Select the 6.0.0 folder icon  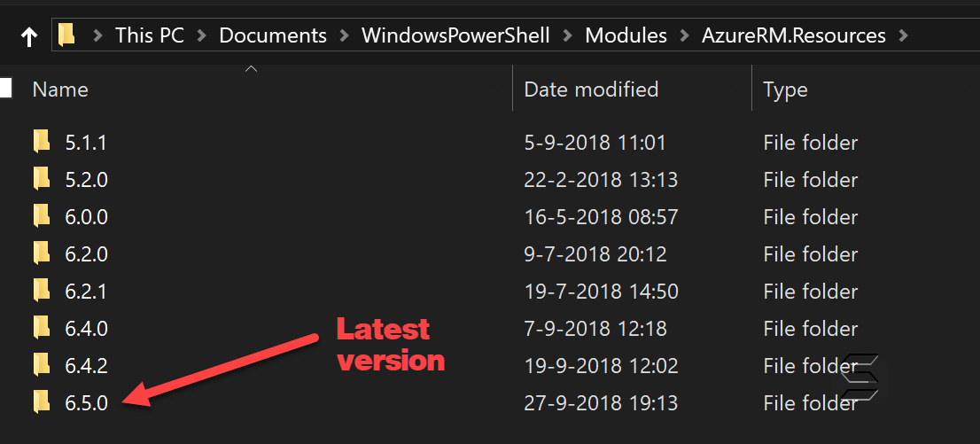pos(42,217)
